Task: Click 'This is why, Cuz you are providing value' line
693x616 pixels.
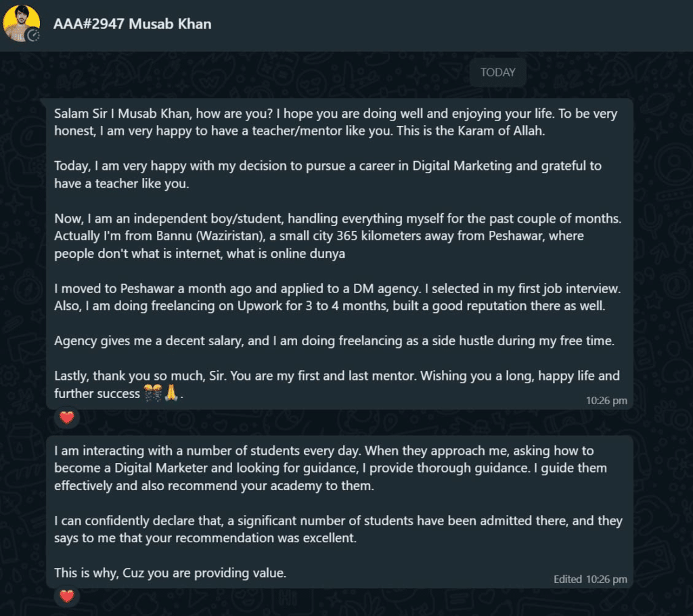Action: [x=170, y=573]
